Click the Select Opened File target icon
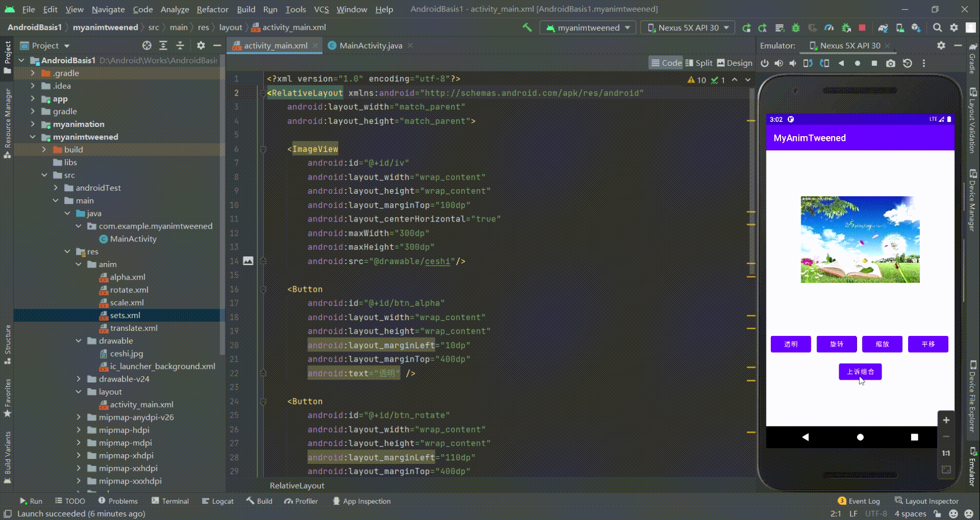The height and width of the screenshot is (520, 980). 147,46
